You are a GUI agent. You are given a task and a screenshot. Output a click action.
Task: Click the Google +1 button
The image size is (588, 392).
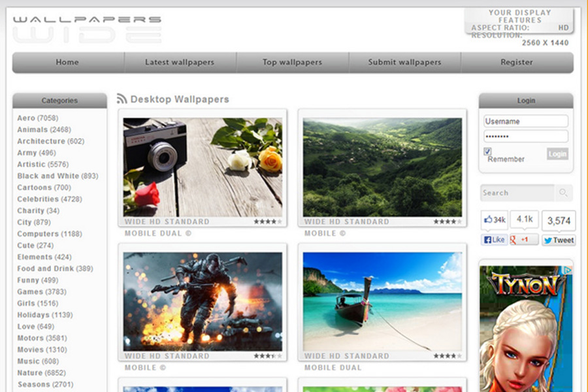click(524, 240)
